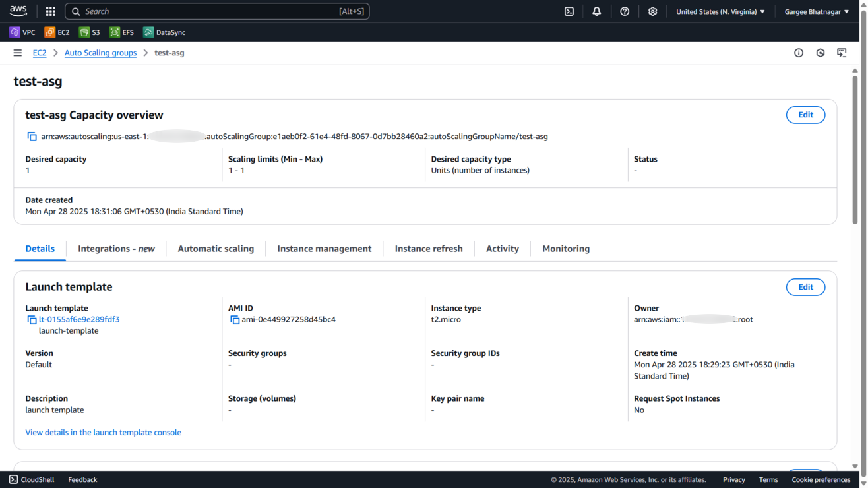View details in the launch template console
Viewport: 868px width, 488px height.
tap(103, 433)
